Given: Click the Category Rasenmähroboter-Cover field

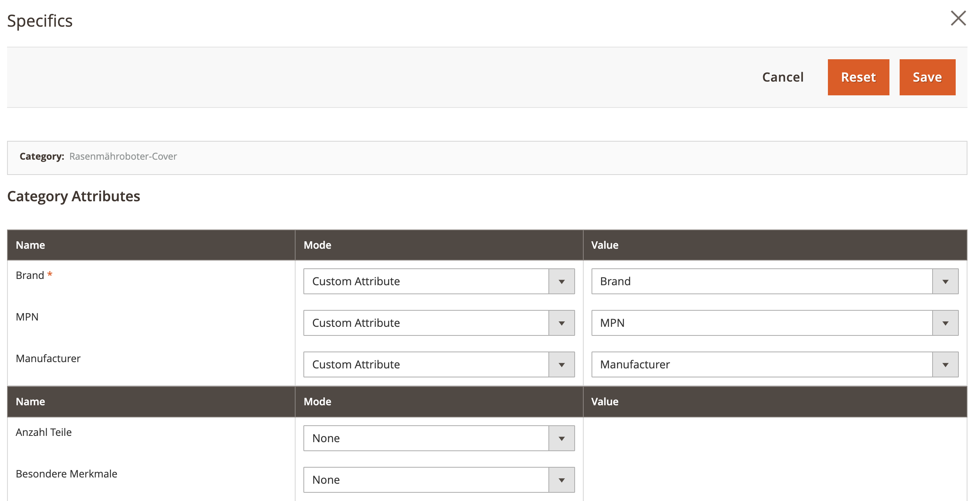Looking at the screenshot, I should (123, 156).
